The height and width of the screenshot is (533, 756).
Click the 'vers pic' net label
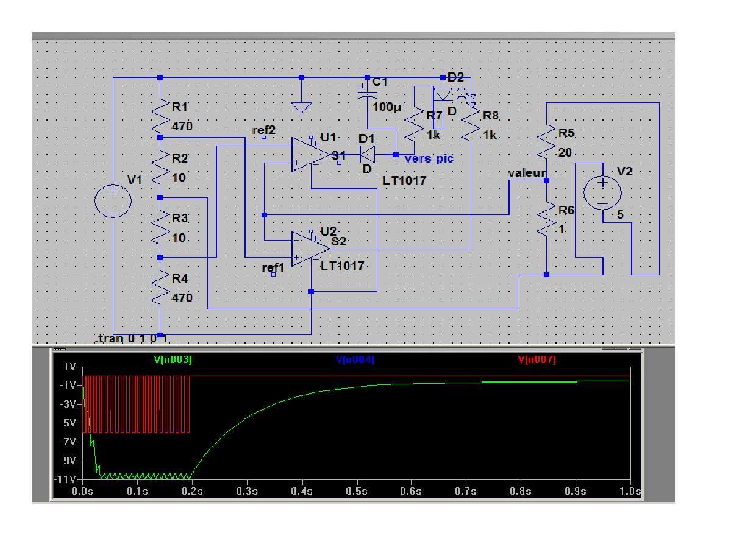(x=429, y=158)
